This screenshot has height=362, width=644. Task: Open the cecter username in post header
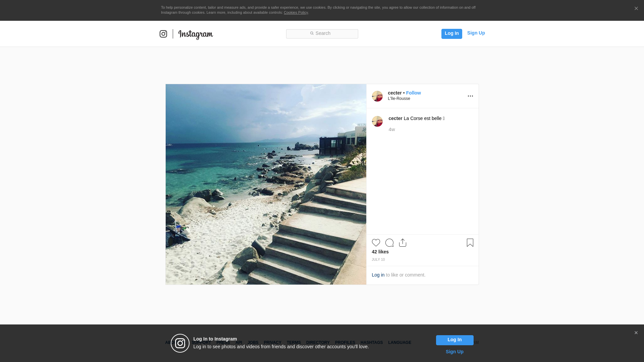tap(395, 93)
